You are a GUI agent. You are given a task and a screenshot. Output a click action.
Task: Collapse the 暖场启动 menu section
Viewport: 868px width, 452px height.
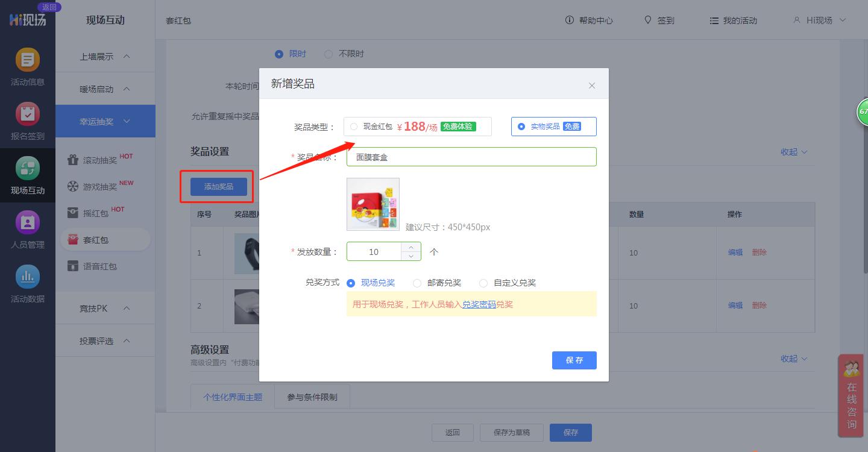(105, 89)
